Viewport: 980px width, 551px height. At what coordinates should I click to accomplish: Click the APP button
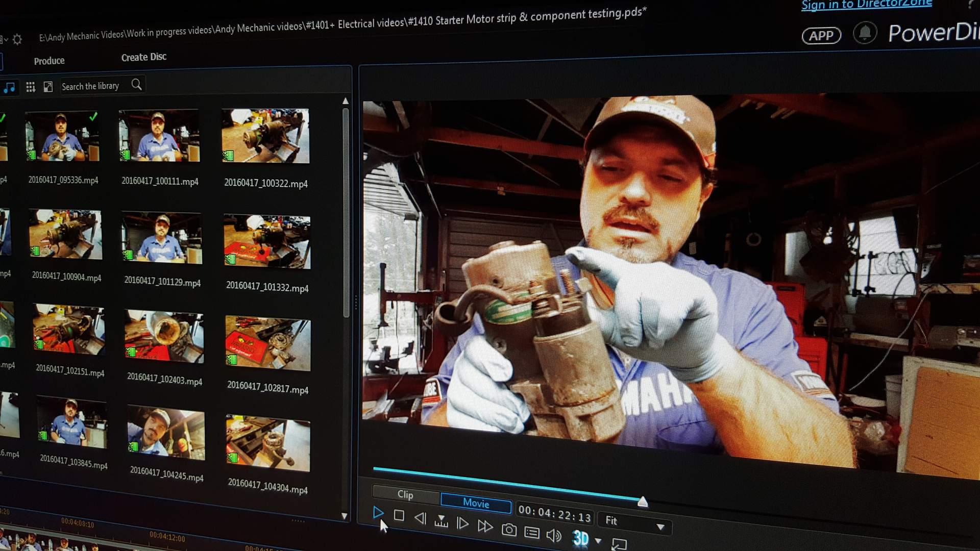(x=821, y=36)
